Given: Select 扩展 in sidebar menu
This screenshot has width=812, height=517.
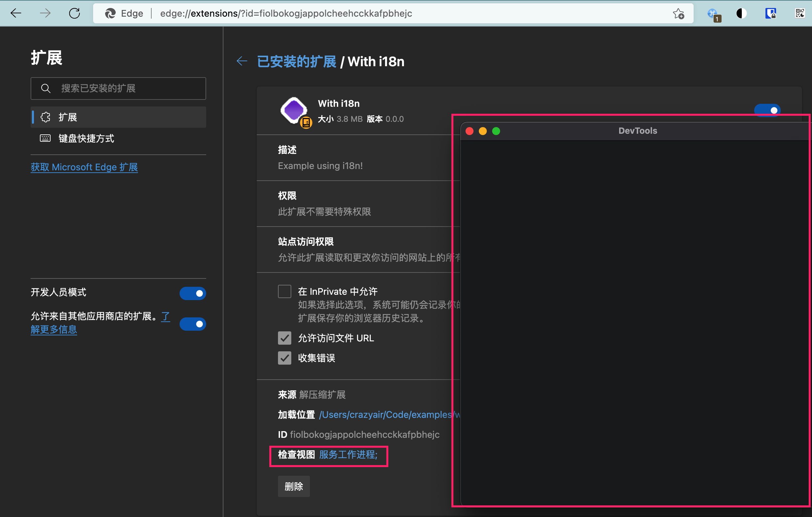Looking at the screenshot, I should (x=118, y=117).
